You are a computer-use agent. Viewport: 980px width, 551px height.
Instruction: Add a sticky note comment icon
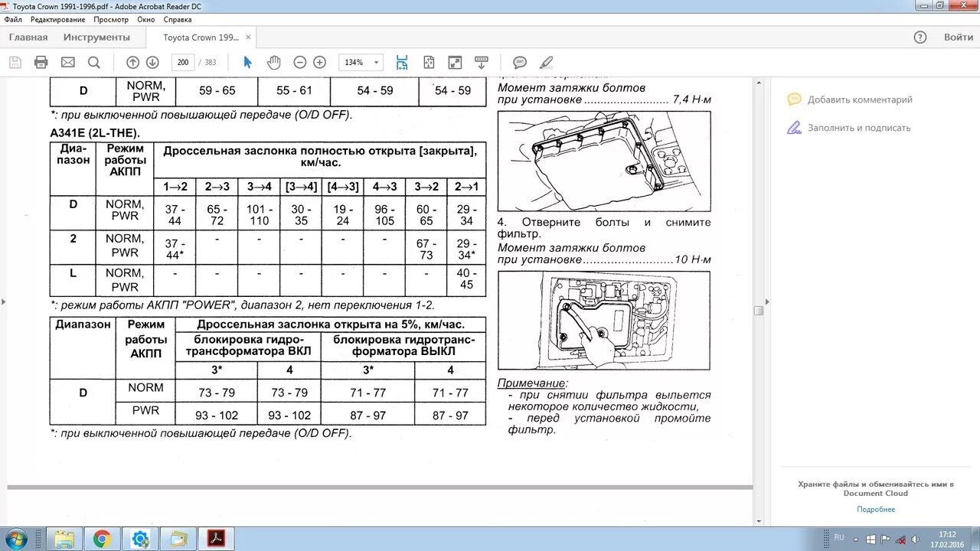pos(520,62)
